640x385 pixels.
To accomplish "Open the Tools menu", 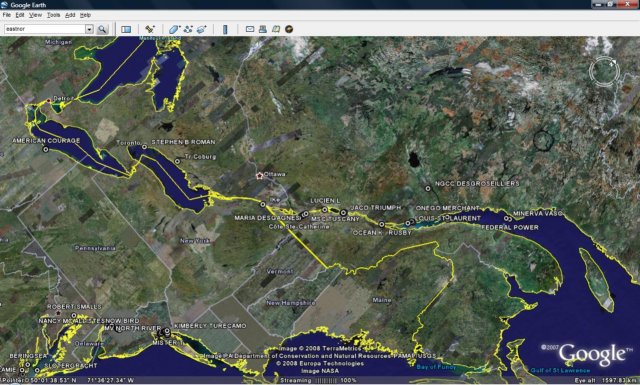I will 53,15.
